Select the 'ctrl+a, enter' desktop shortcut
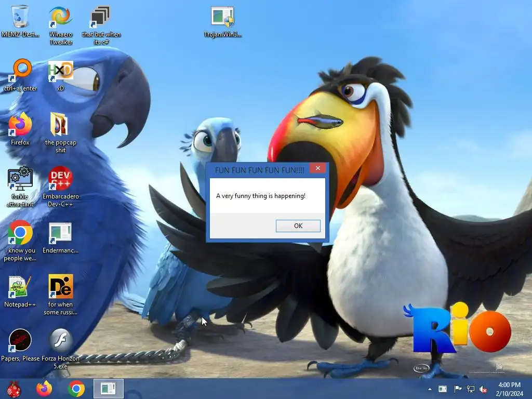The image size is (532, 399). (x=20, y=75)
